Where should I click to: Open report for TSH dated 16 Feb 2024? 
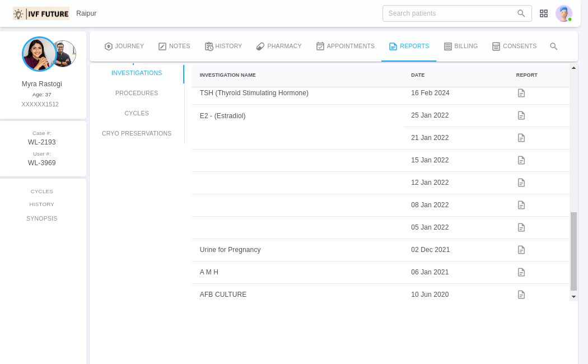[521, 93]
